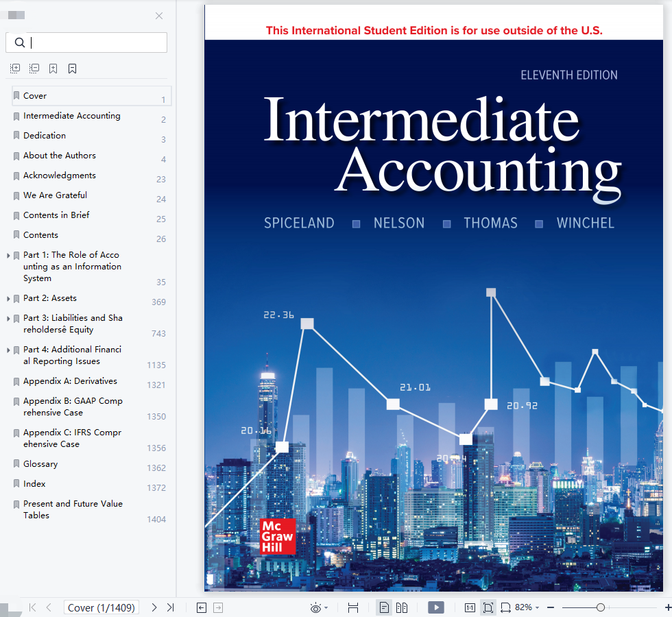Expand the Part 2: Assets bookmark
The image size is (672, 617).
click(8, 299)
